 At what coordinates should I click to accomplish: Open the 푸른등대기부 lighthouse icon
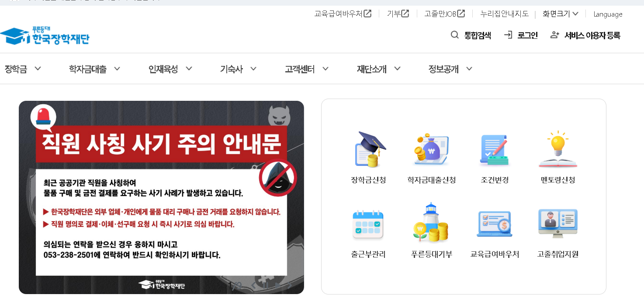coord(431,223)
